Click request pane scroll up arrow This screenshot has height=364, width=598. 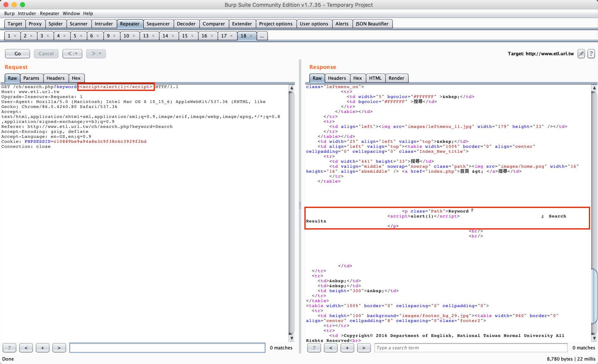point(292,88)
